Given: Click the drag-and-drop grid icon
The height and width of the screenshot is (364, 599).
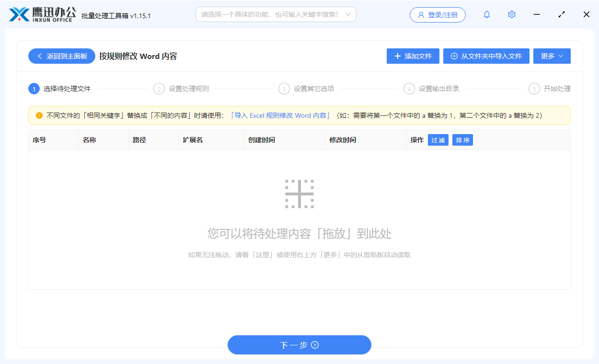Looking at the screenshot, I should tap(299, 194).
